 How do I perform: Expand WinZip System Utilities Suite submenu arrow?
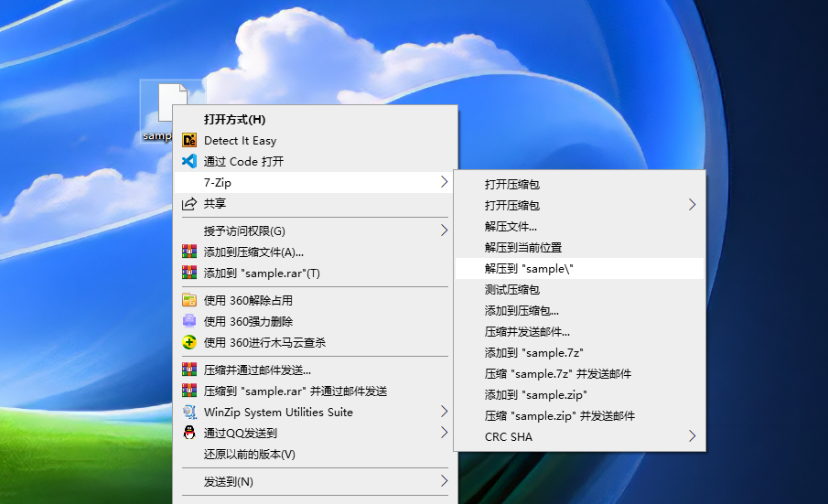point(444,411)
